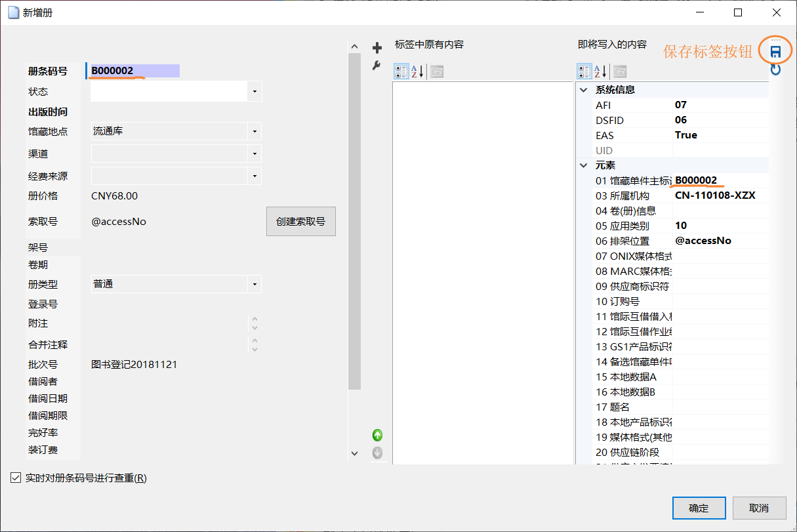Click the 架号 label
Image resolution: width=797 pixels, height=532 pixels.
click(38, 248)
